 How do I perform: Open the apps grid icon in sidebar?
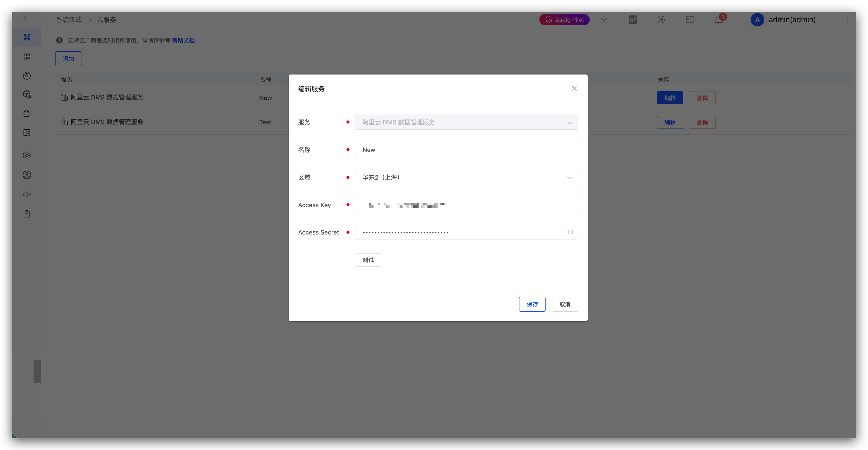(x=27, y=56)
